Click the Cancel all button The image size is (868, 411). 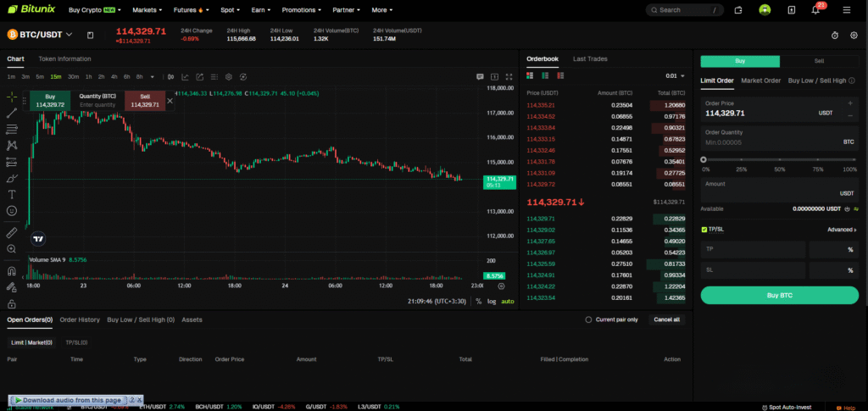[x=665, y=319]
